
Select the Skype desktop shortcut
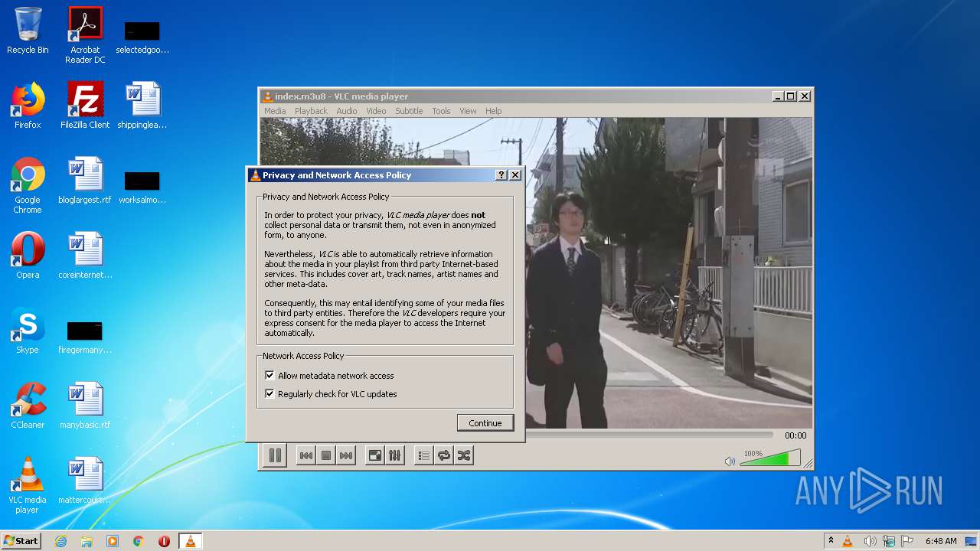point(28,331)
